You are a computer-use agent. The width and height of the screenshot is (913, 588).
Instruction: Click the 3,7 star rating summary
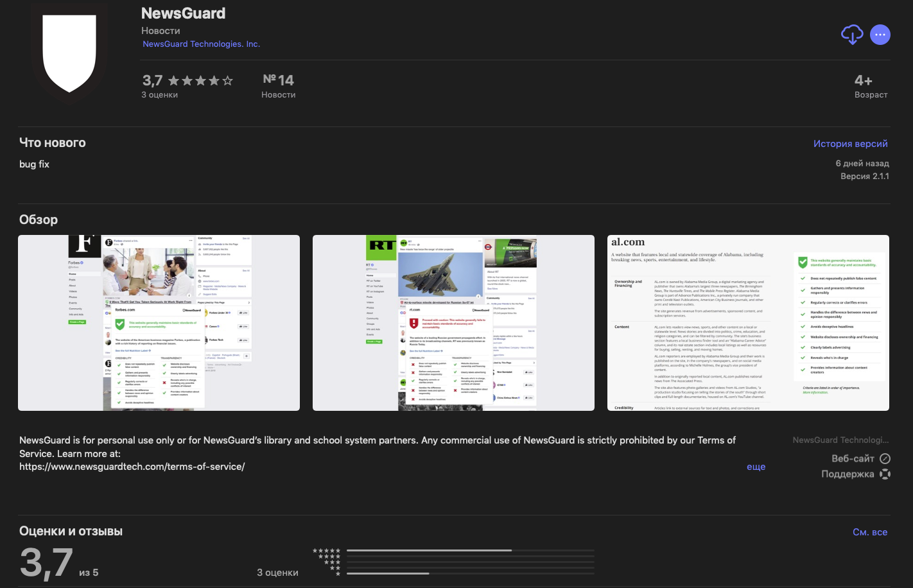point(187,86)
